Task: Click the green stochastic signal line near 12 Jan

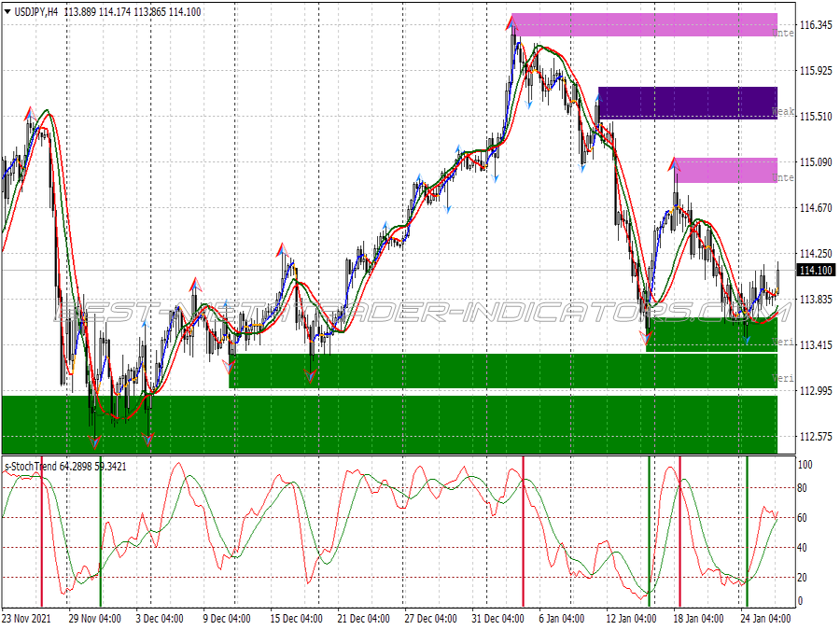Action: pos(650,531)
